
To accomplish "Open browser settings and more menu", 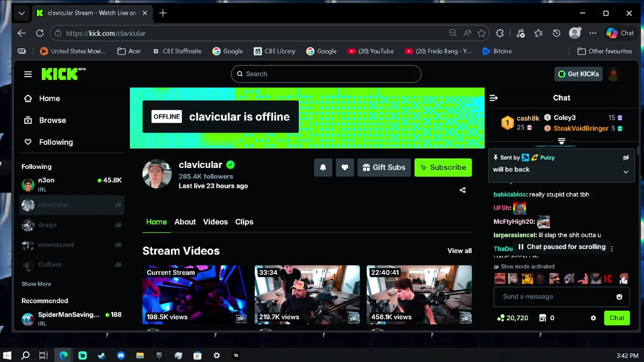I will (x=593, y=33).
